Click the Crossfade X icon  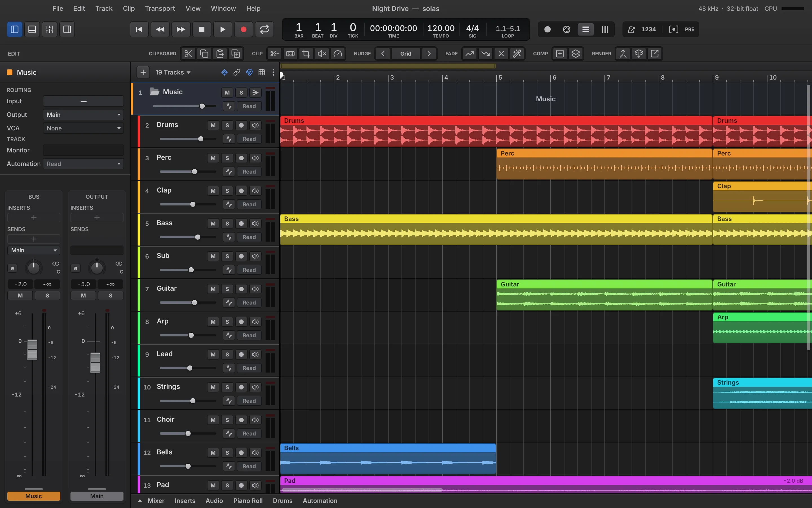click(501, 53)
